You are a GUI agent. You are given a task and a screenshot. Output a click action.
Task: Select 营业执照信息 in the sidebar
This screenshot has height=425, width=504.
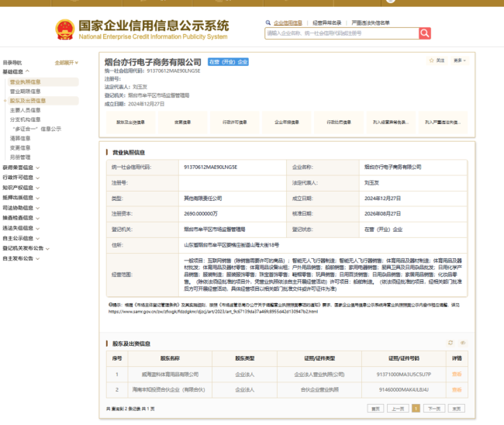click(x=43, y=82)
